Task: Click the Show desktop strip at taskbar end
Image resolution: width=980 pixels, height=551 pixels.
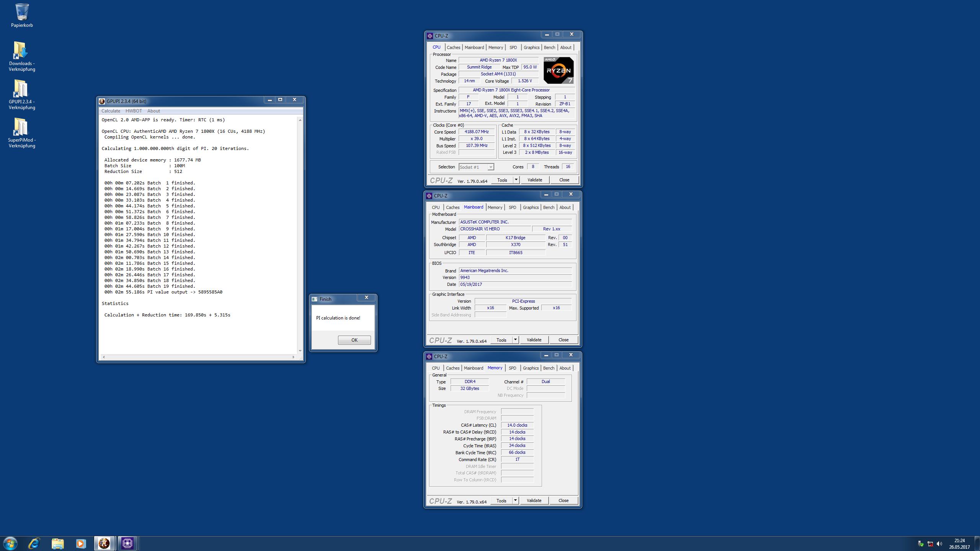Action: point(977,544)
